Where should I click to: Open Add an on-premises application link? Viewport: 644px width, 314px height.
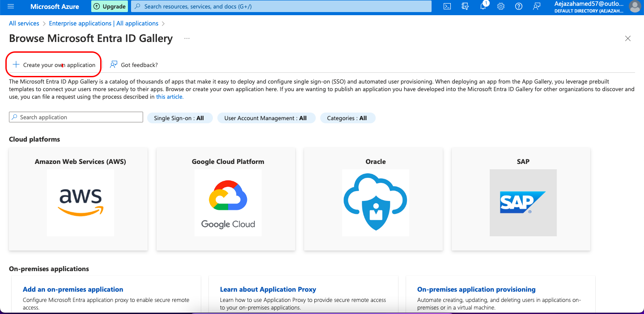(x=73, y=289)
